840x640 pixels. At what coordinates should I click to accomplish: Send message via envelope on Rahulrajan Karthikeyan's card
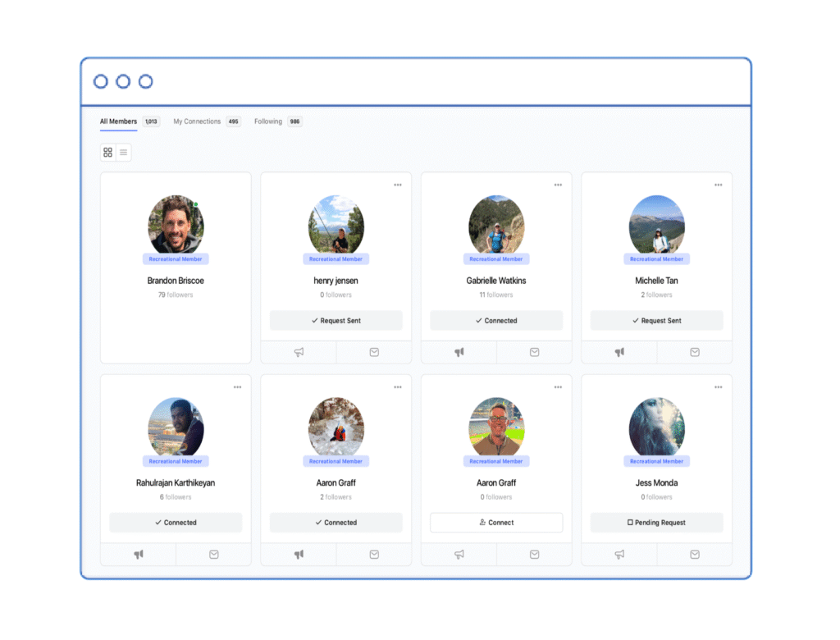click(x=213, y=555)
